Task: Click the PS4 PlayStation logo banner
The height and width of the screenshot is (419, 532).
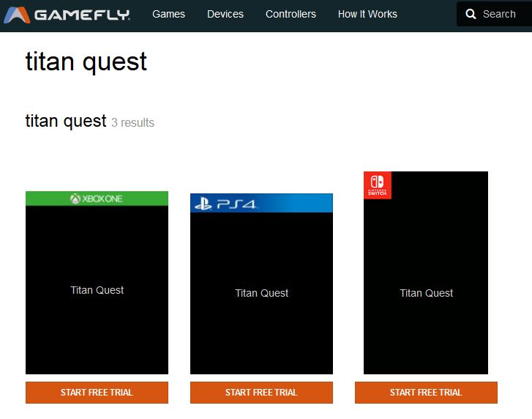Action: click(x=261, y=204)
